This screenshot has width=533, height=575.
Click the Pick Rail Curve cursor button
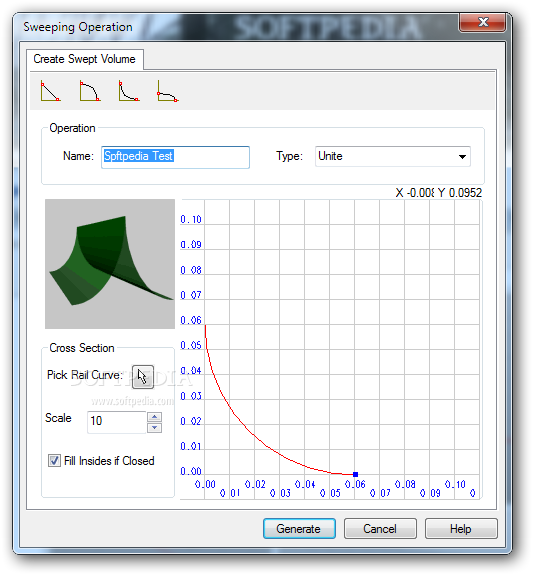click(x=143, y=377)
